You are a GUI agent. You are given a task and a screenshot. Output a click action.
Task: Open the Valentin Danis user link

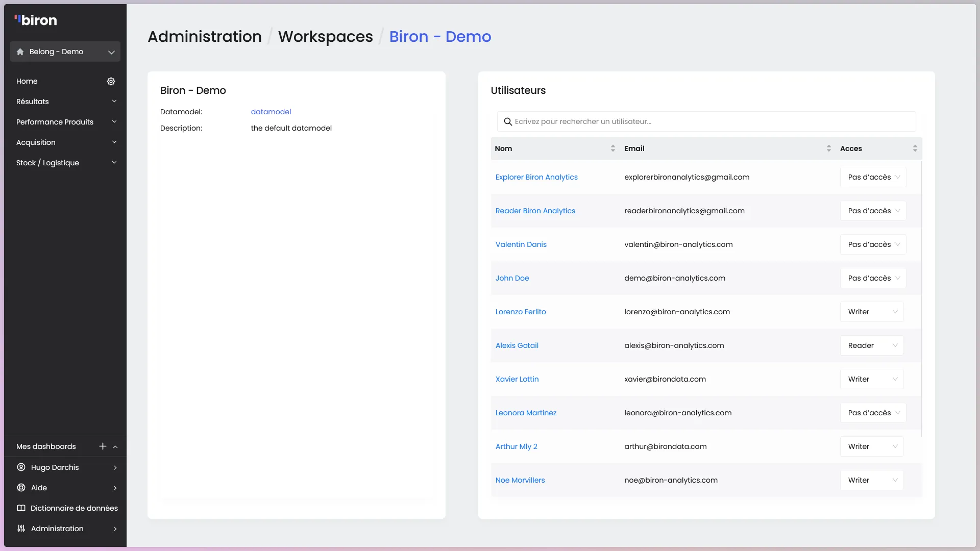(x=521, y=244)
